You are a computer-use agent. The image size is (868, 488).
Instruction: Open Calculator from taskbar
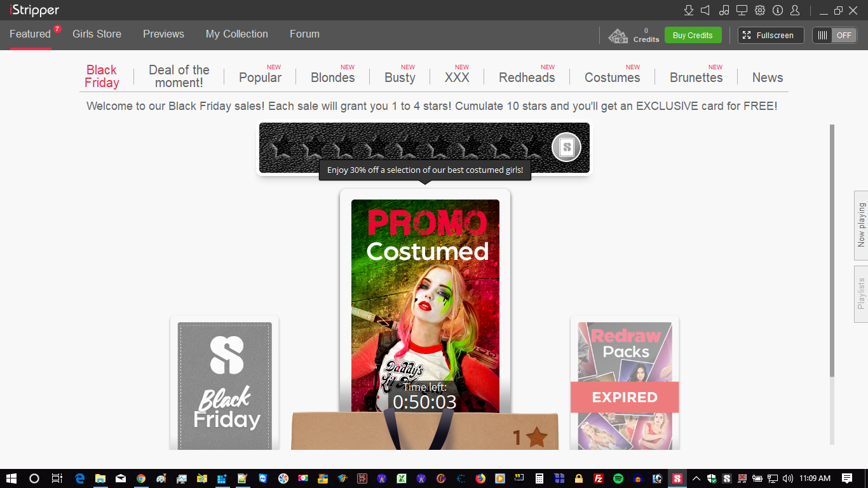click(539, 478)
